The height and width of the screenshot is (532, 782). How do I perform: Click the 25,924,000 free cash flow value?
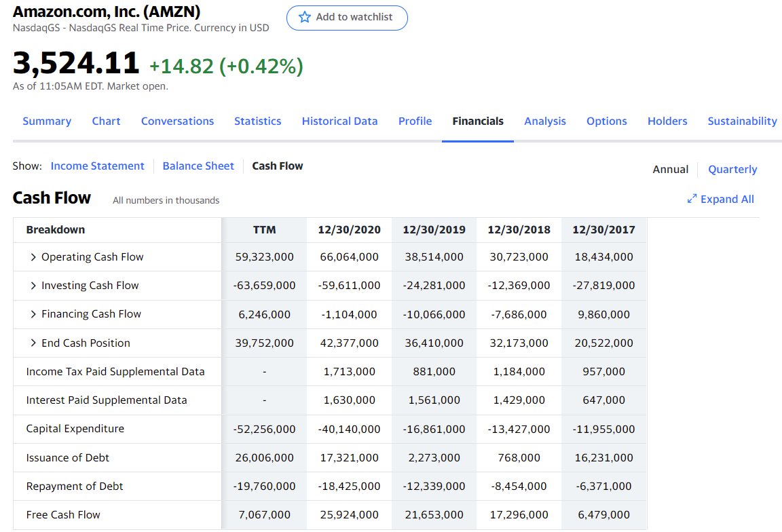[x=349, y=514]
